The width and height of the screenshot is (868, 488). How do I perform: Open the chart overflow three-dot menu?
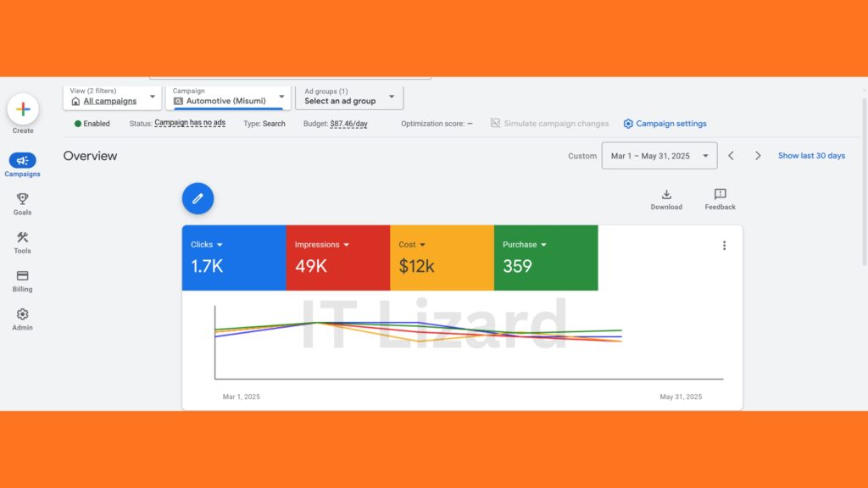[725, 245]
